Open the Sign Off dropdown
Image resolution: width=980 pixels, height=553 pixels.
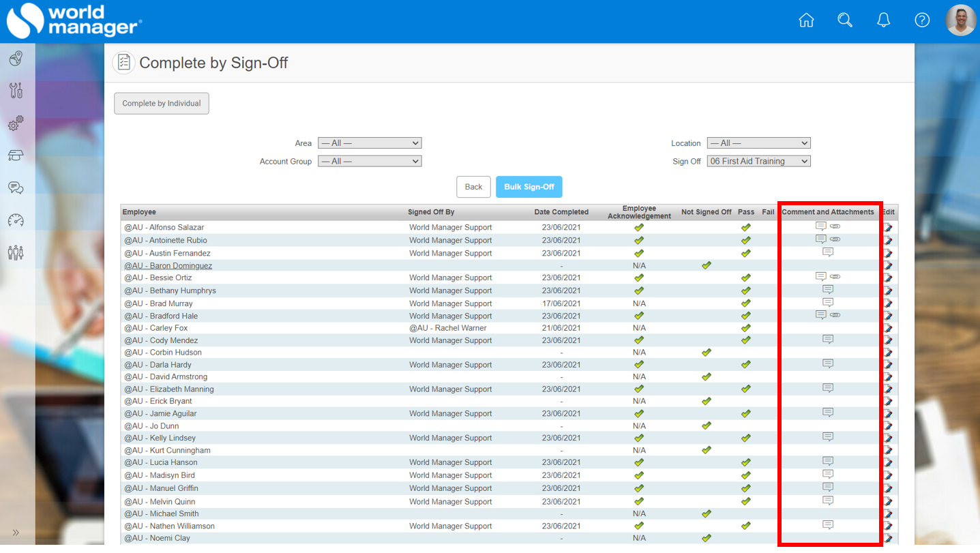(x=758, y=162)
